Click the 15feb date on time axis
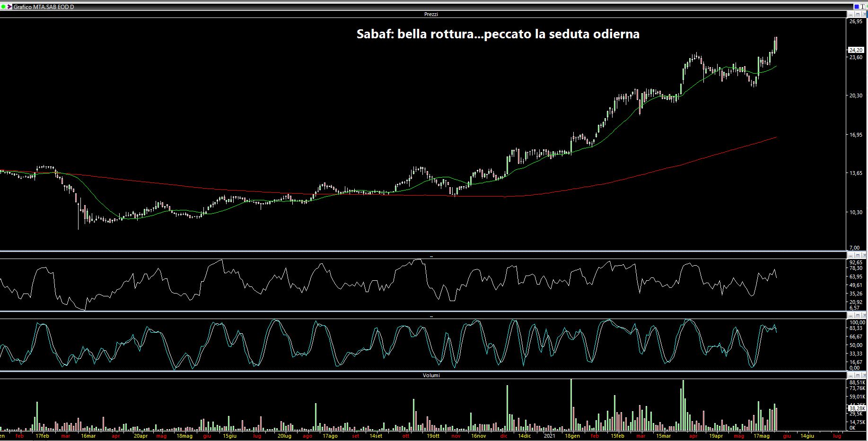Screen dimensions: 868x441 [617, 436]
